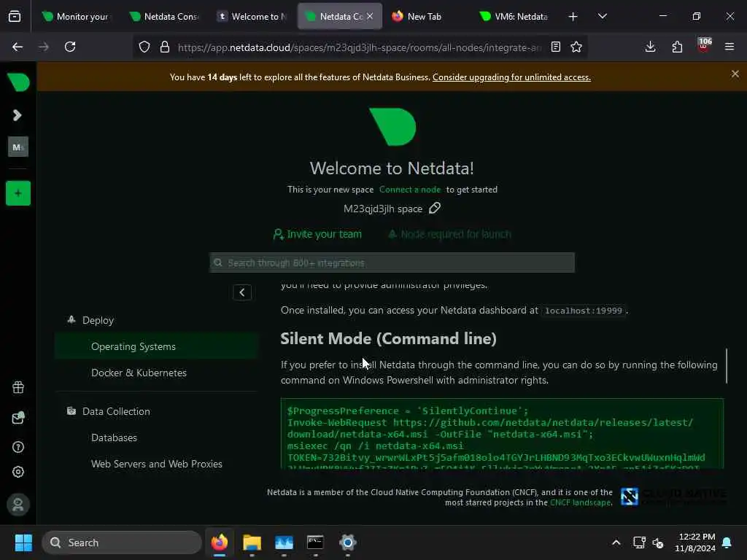The image size is (747, 560).
Task: Open the Windows Start menu
Action: point(23,542)
